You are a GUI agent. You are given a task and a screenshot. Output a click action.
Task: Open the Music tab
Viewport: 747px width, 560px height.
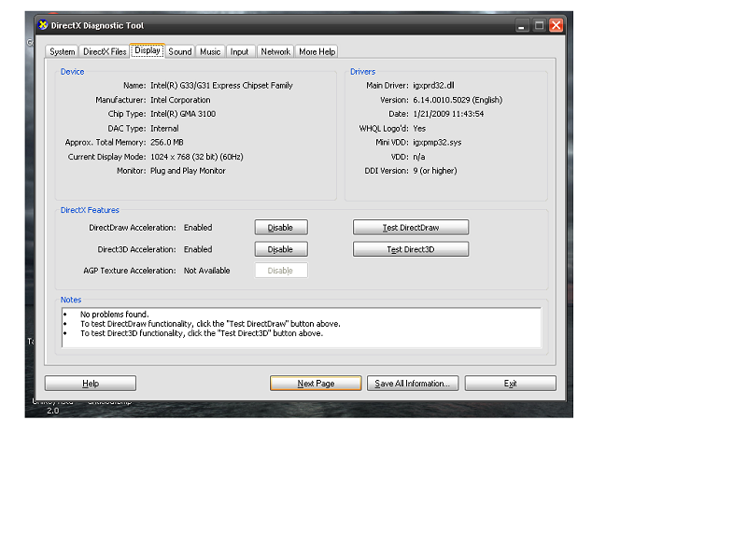[x=211, y=51]
